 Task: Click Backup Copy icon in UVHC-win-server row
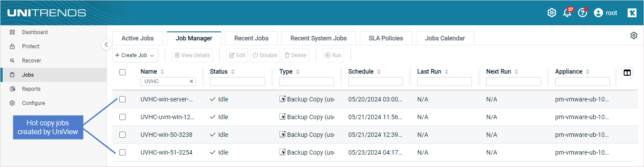click(x=282, y=99)
